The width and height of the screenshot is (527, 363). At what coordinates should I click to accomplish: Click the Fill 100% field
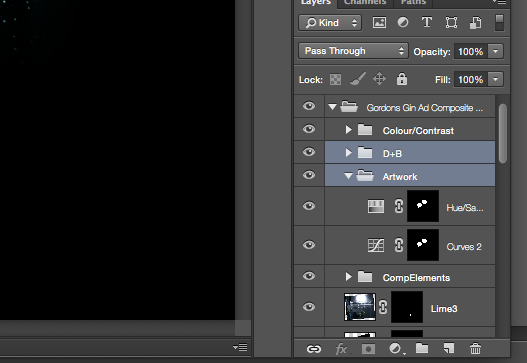point(471,80)
